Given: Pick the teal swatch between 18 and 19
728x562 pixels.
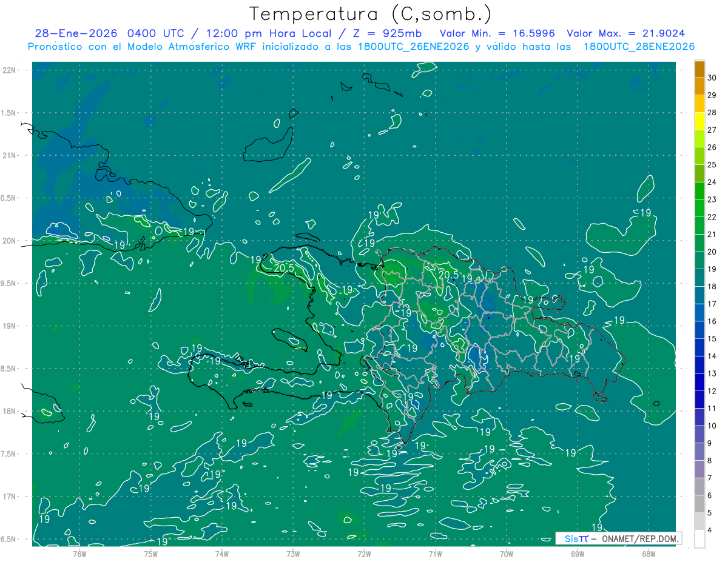Looking at the screenshot, I should (699, 278).
